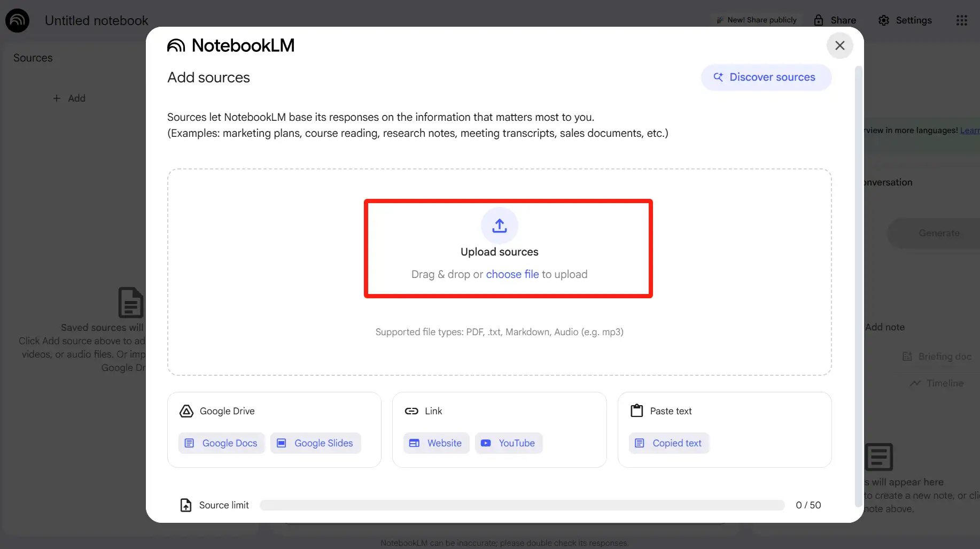Viewport: 980px width, 549px height.
Task: Open Google apps grid menu
Action: click(x=961, y=20)
